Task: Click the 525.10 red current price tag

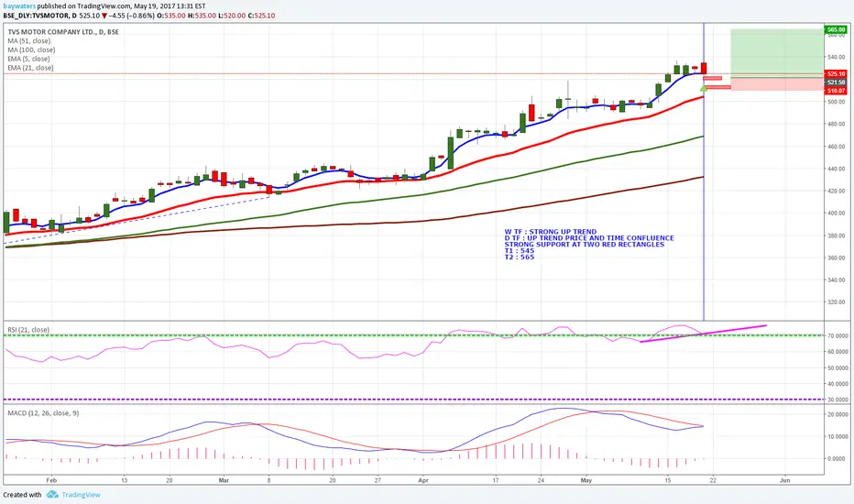Action: (836, 73)
